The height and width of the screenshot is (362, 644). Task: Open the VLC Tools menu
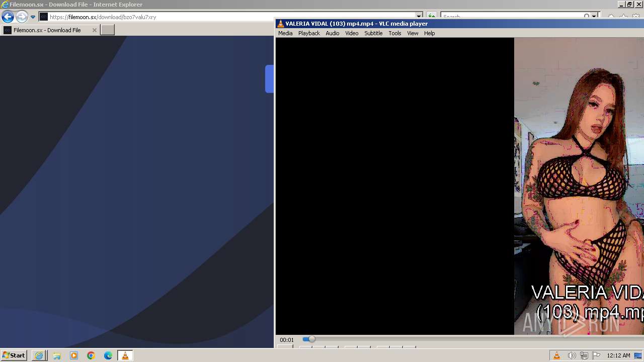395,33
